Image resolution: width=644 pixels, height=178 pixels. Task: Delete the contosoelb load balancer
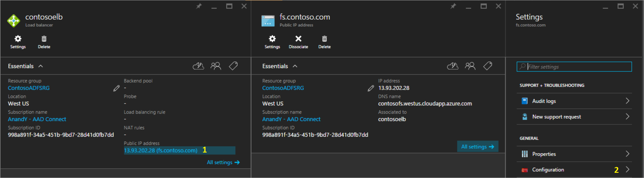coord(44,42)
